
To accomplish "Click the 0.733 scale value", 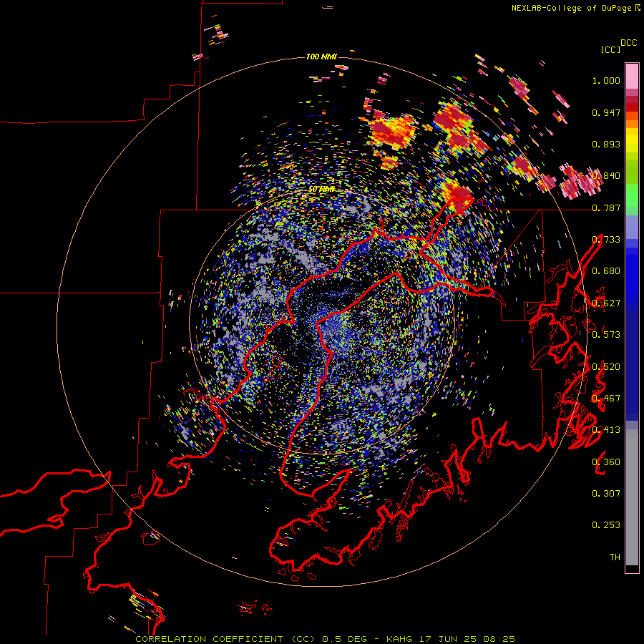I will click(x=606, y=240).
